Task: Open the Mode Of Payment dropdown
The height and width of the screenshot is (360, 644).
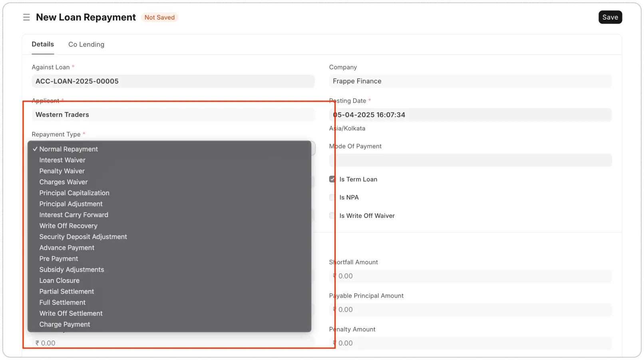Action: [x=470, y=160]
